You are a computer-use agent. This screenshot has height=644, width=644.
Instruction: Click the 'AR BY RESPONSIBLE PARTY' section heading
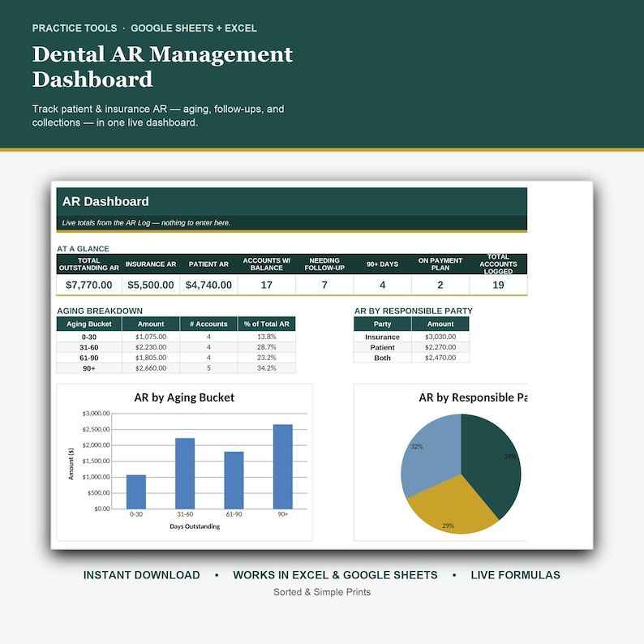point(414,311)
